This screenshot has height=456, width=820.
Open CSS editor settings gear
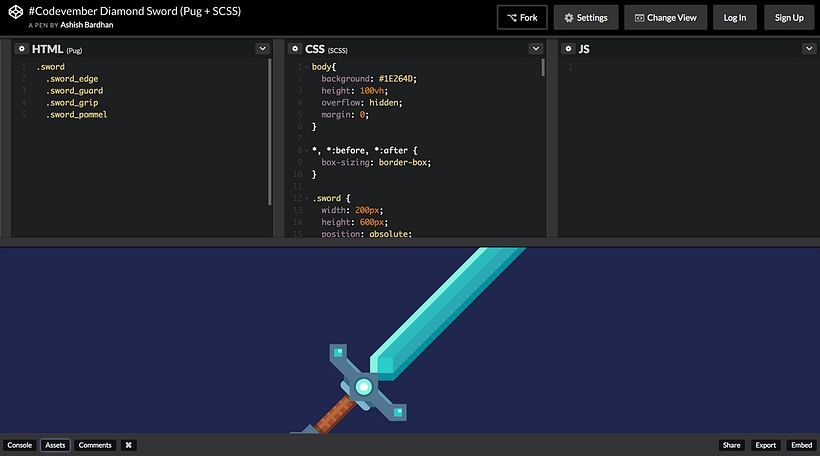pyautogui.click(x=295, y=49)
